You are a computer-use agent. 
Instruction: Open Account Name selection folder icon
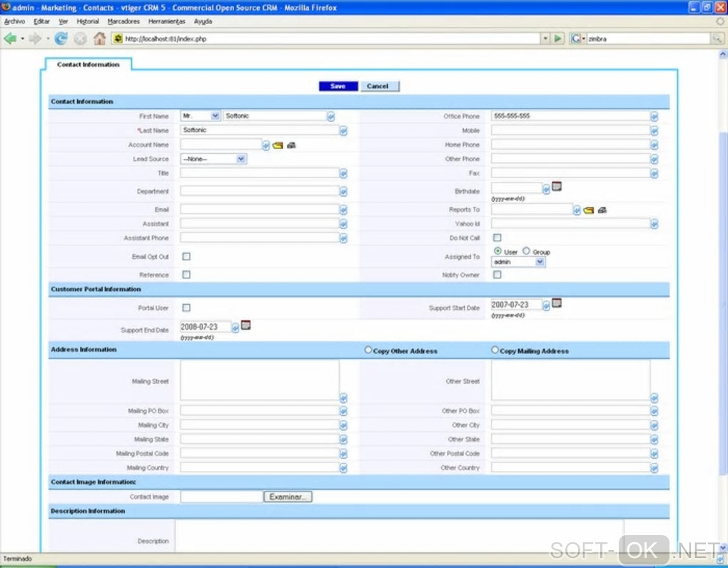(278, 146)
